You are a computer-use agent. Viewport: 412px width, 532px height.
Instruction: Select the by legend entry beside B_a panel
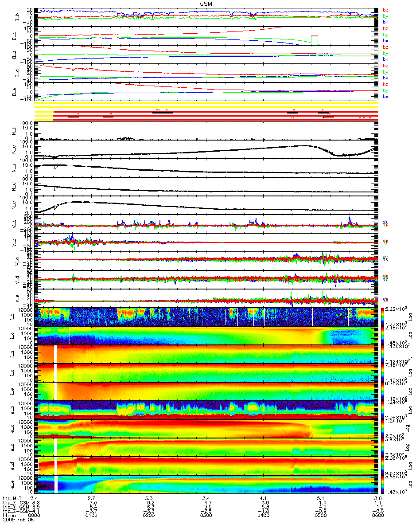385,53
